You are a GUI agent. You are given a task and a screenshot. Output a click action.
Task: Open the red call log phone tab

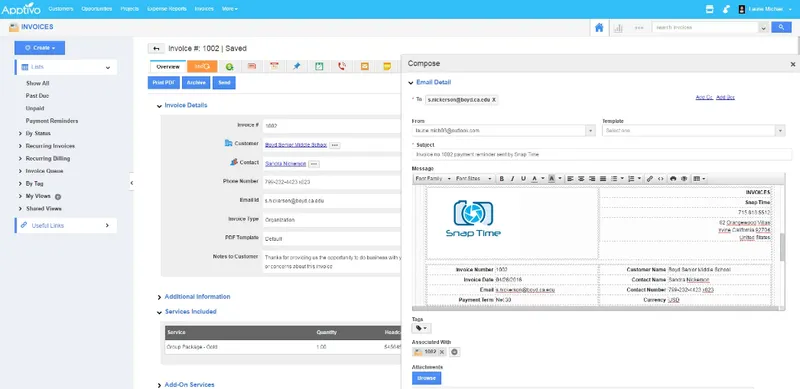coord(342,66)
